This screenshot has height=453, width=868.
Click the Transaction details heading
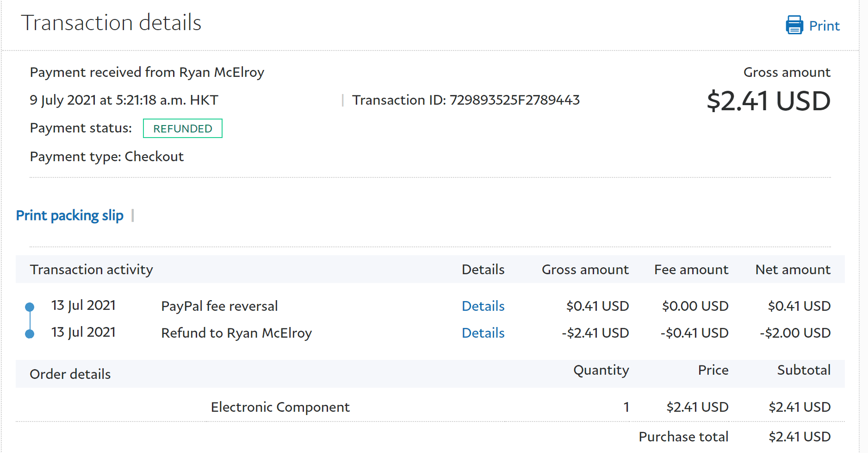111,23
